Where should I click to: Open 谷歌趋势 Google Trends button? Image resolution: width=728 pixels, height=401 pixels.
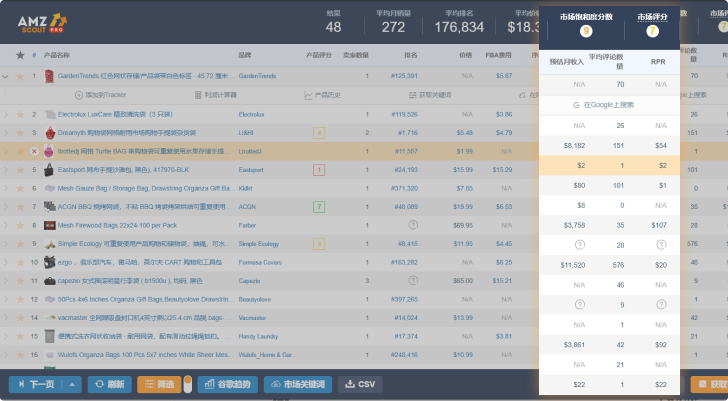point(228,384)
